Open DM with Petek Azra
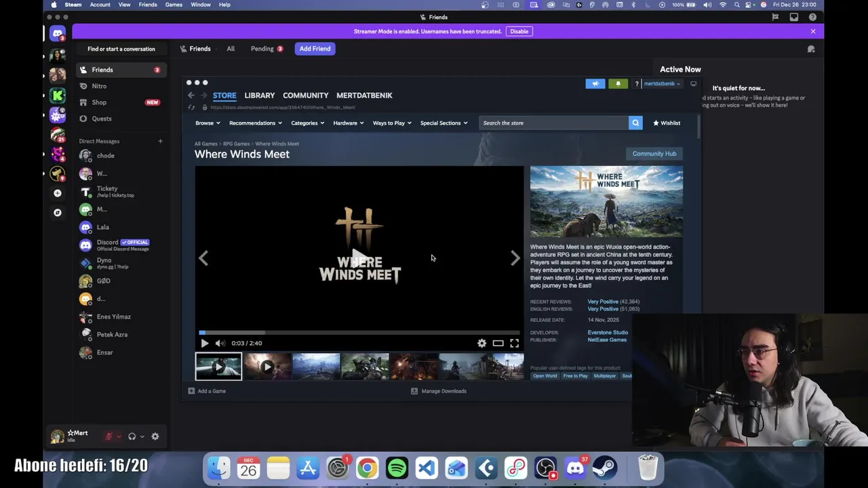 120,334
